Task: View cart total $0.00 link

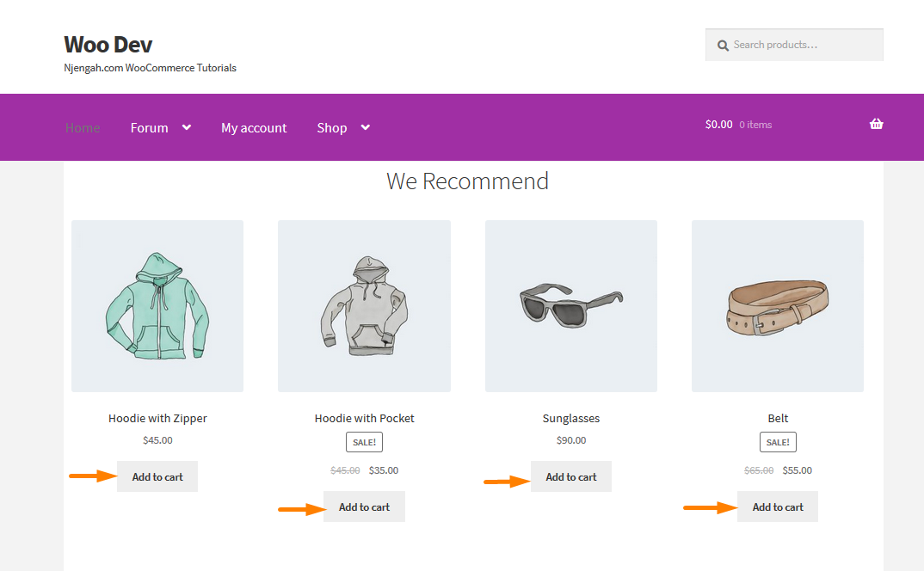Action: coord(719,125)
